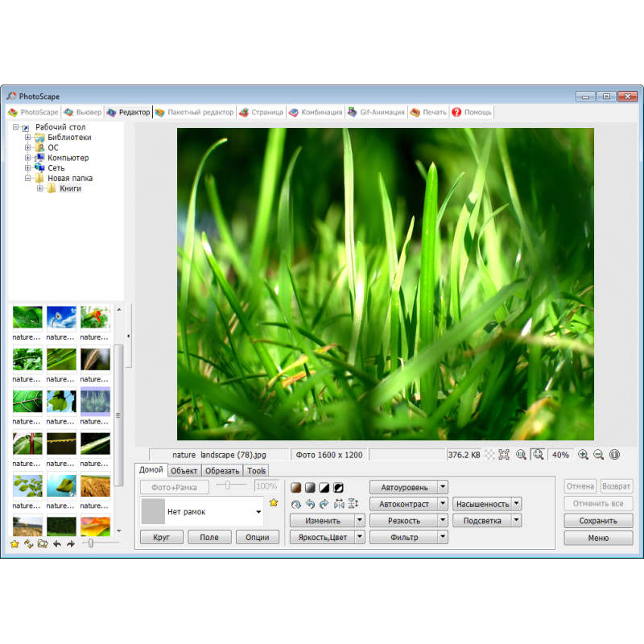
Task: Click the zoom out magnifier icon
Action: coord(598,455)
